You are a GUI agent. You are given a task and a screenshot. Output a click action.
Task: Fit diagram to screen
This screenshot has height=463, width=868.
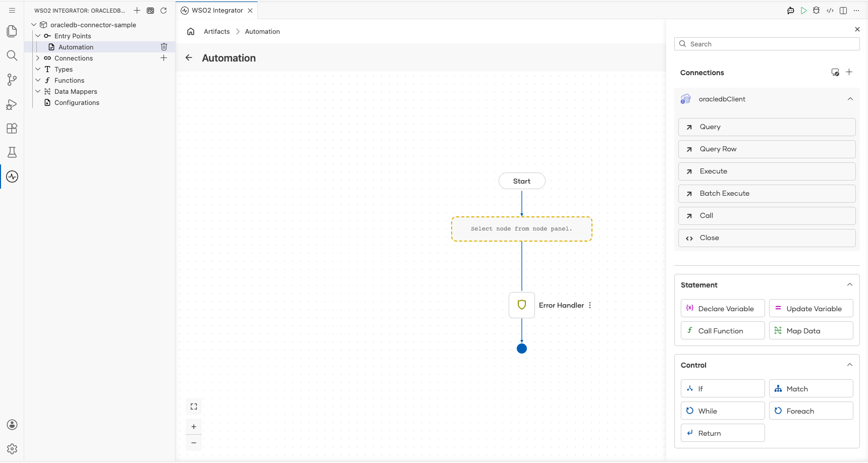point(194,407)
